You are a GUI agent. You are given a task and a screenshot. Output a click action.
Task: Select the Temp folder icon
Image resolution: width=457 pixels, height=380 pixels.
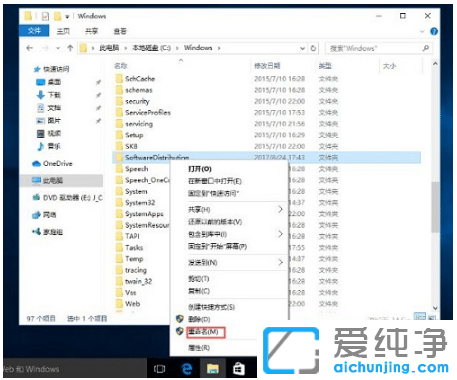click(119, 259)
